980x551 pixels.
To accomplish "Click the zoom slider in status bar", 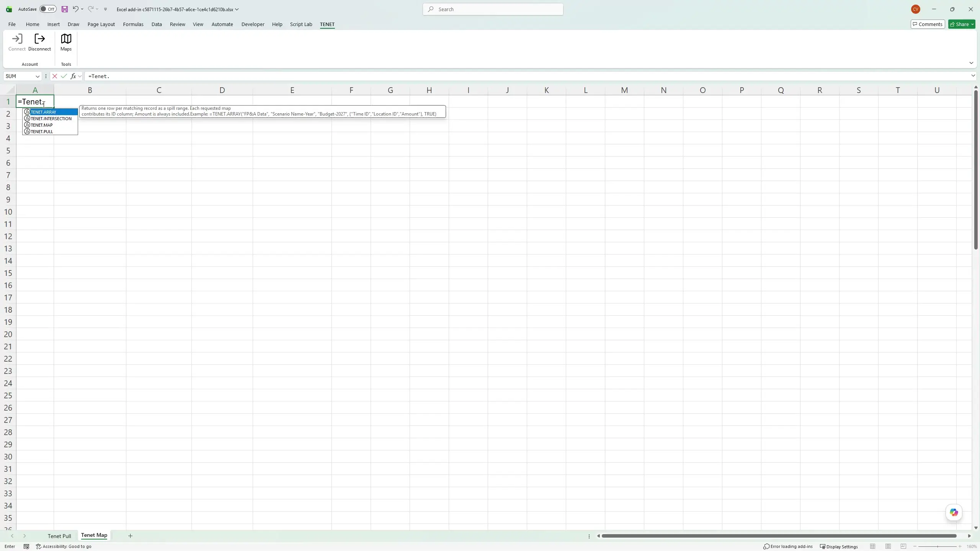I will 937,546.
